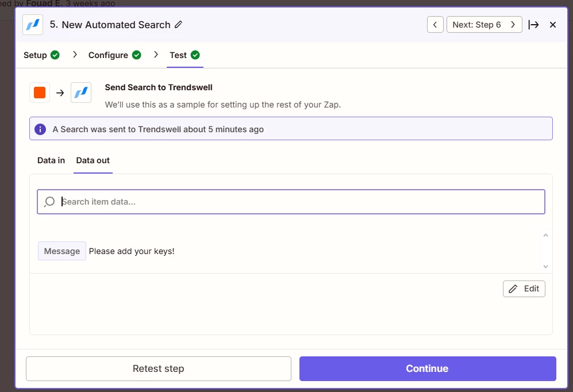Close the step editor panel
The image size is (573, 392).
click(x=552, y=25)
